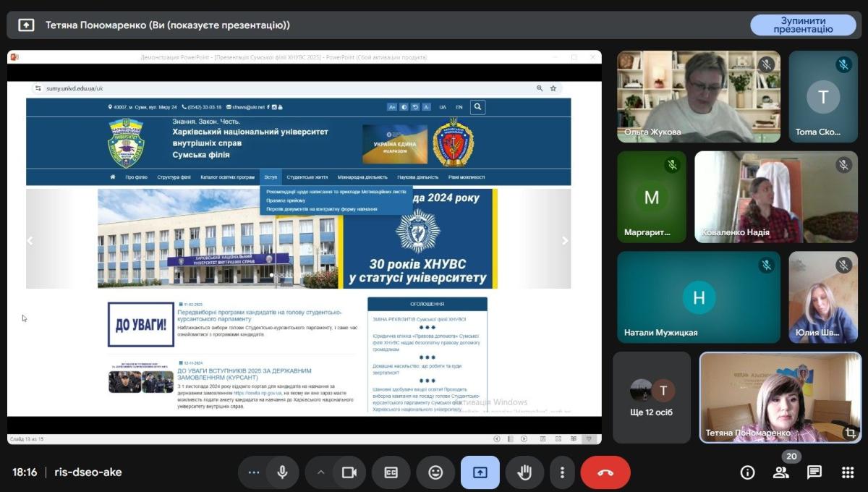Image resolution: width=868 pixels, height=492 pixels.
Task: Expand video settings chevron next to camera
Action: coord(320,472)
